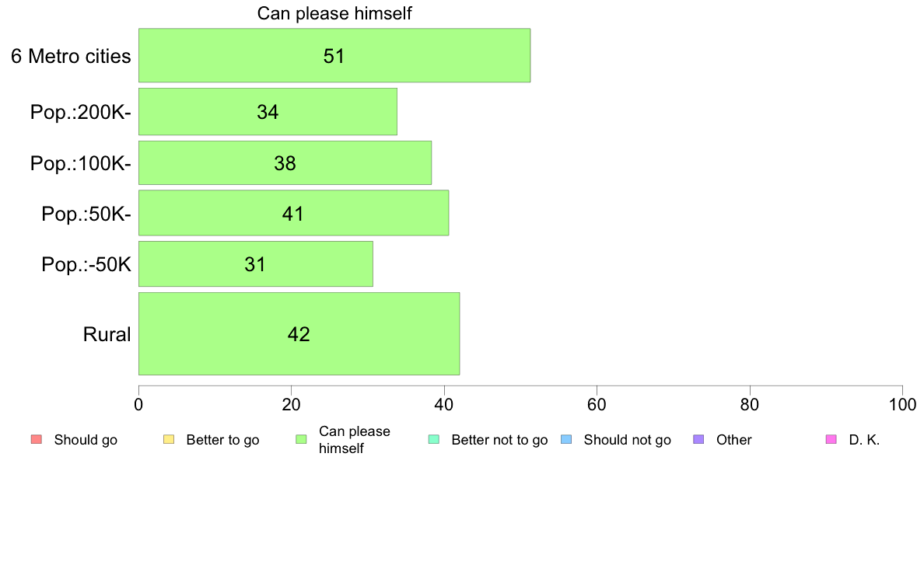The width and height of the screenshot is (924, 572).
Task: Click the pink D. K. legend swatch
Action: click(831, 440)
